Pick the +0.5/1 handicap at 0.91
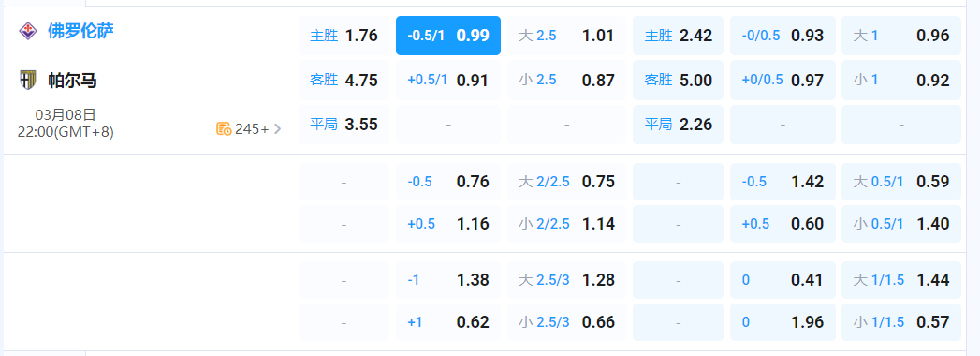The image size is (980, 356). click(x=448, y=80)
